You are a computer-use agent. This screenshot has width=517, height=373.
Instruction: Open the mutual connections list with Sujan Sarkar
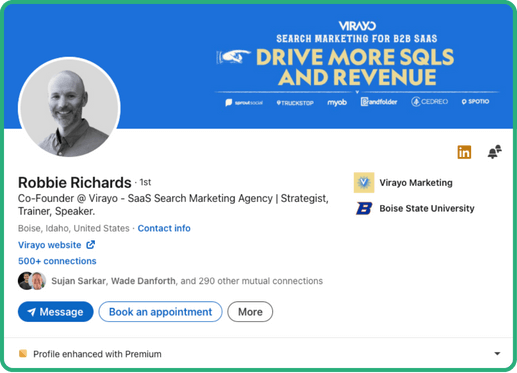187,281
